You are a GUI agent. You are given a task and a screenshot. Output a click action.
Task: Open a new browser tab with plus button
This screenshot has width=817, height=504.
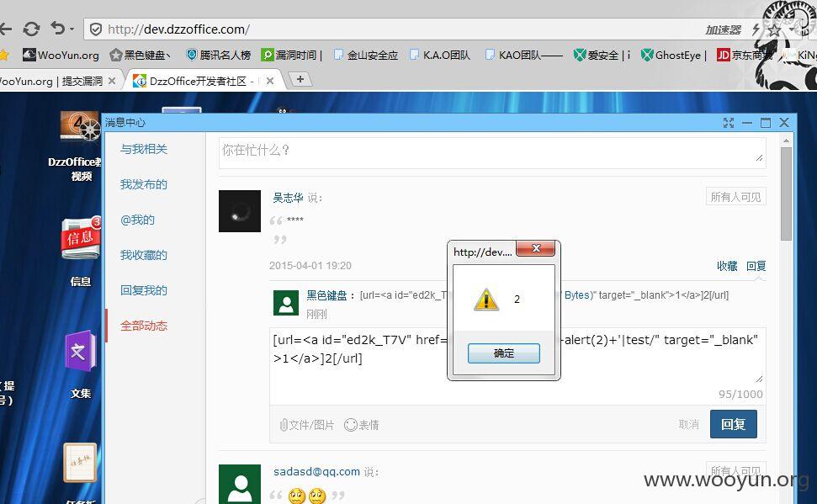click(x=300, y=79)
